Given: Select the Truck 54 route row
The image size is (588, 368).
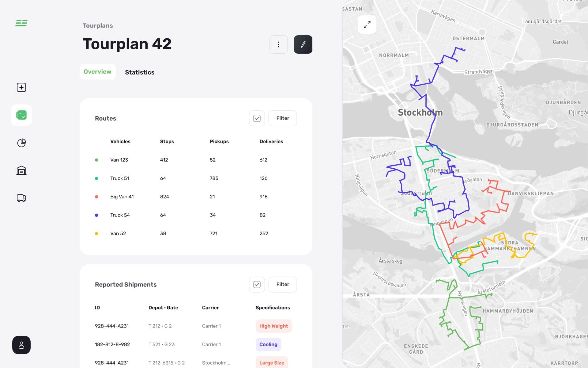Looking at the screenshot, I should [x=120, y=215].
